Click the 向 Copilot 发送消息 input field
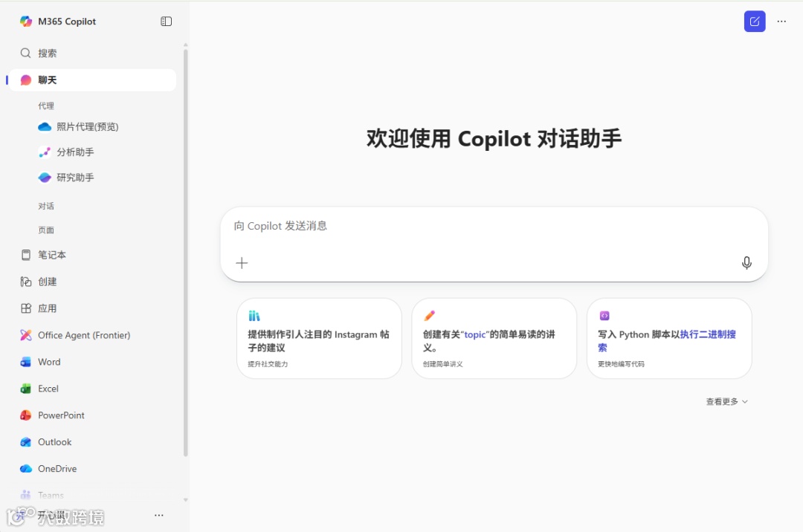This screenshot has width=803, height=532. (x=494, y=244)
